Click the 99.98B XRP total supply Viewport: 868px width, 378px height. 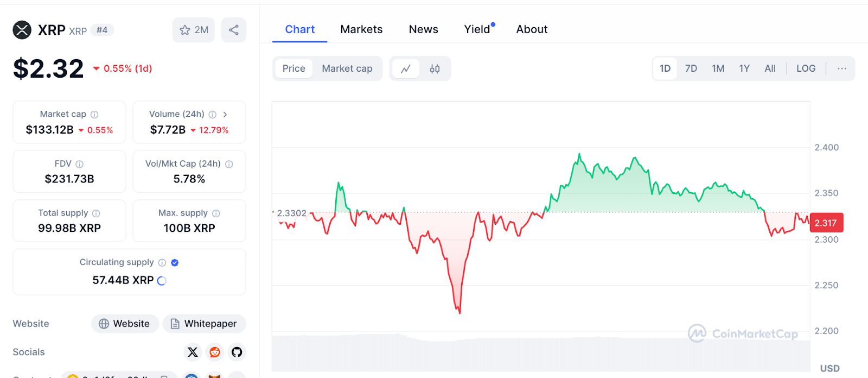click(x=69, y=229)
